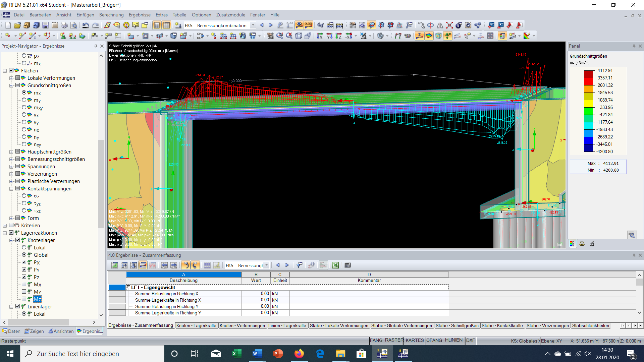644x362 pixels.
Task: Click the red 4112.91 legend color swatch
Action: coord(589,74)
